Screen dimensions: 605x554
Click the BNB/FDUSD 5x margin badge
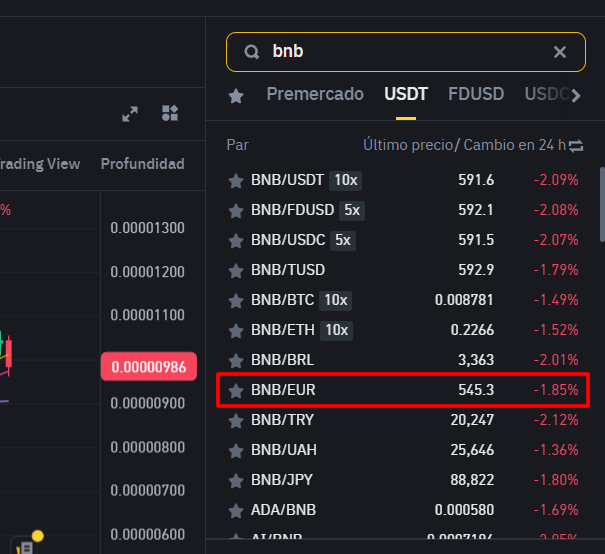click(x=352, y=210)
